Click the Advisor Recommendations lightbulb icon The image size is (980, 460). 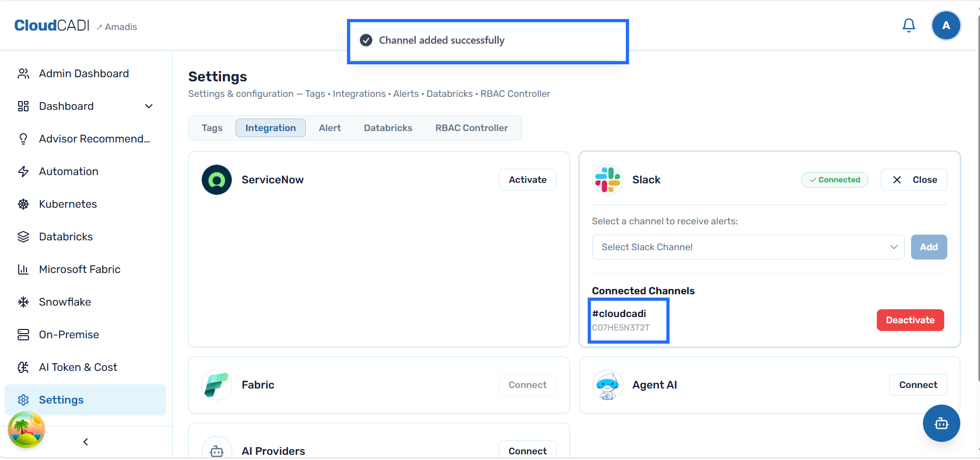pos(23,139)
